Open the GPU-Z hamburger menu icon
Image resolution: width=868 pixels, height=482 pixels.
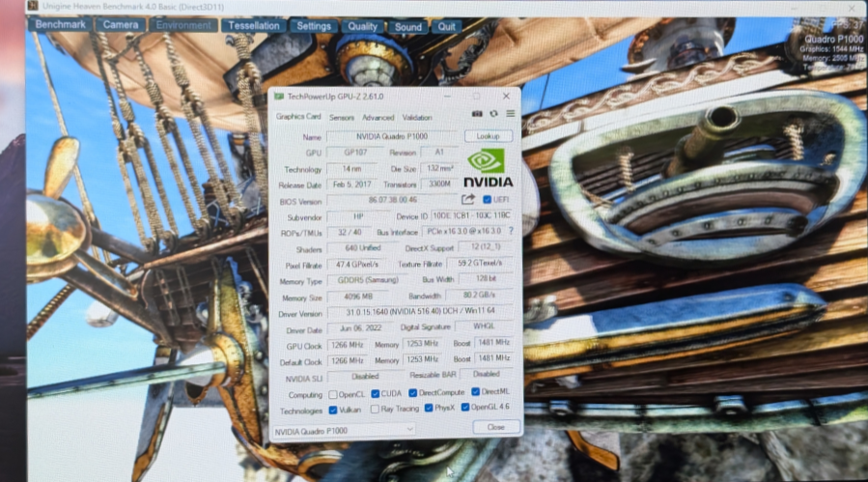(x=511, y=114)
